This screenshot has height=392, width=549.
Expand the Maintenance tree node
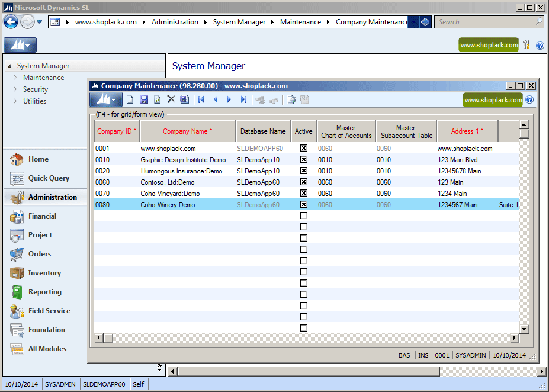tap(15, 78)
